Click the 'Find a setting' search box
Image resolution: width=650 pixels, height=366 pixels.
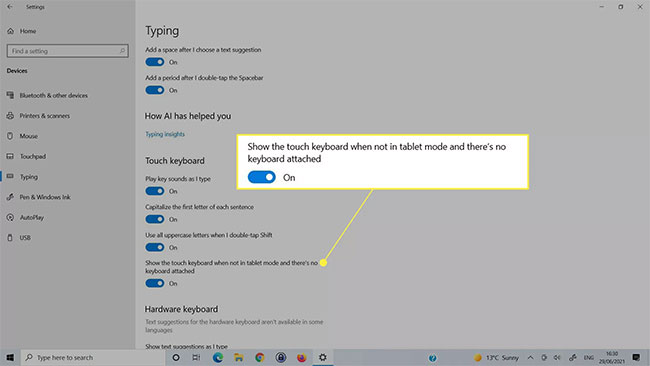[x=68, y=51]
